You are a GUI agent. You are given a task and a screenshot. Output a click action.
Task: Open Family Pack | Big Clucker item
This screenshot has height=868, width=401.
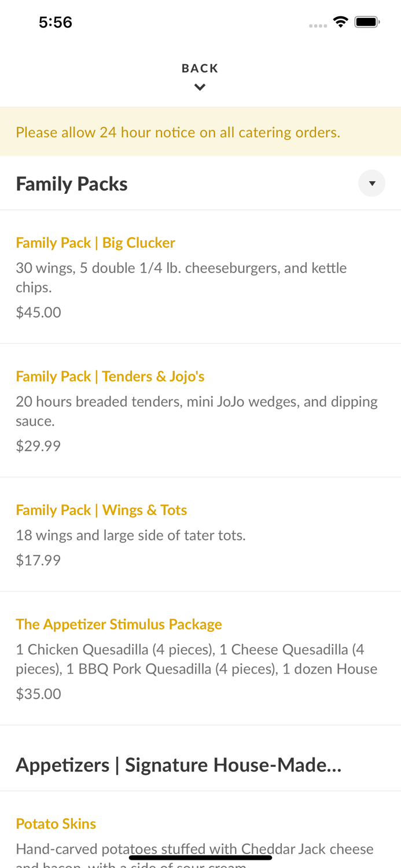pos(200,277)
